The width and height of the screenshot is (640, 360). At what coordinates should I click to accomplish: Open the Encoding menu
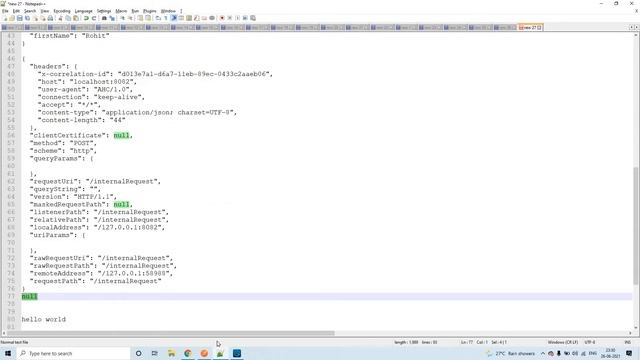pos(62,11)
